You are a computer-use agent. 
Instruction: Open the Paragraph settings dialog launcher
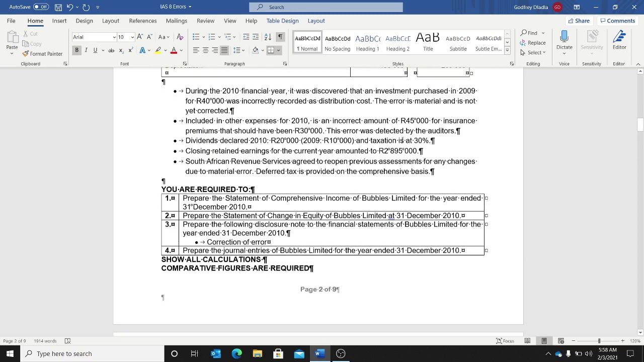click(x=285, y=64)
